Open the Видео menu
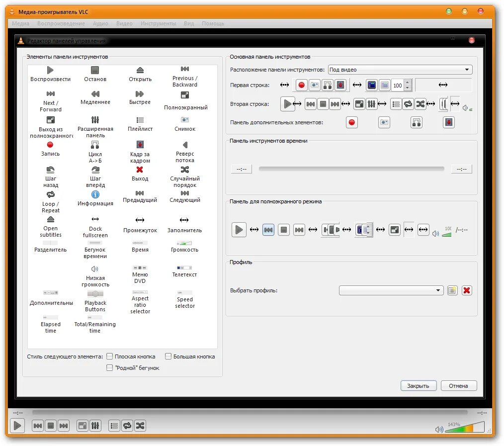Viewport: 504px width, 446px height. click(124, 23)
